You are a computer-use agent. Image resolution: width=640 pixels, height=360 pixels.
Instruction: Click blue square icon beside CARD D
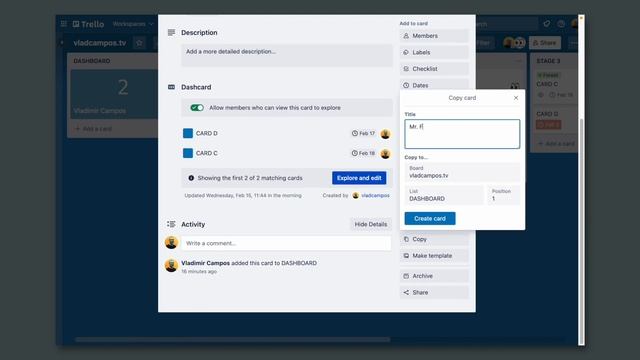pos(188,133)
